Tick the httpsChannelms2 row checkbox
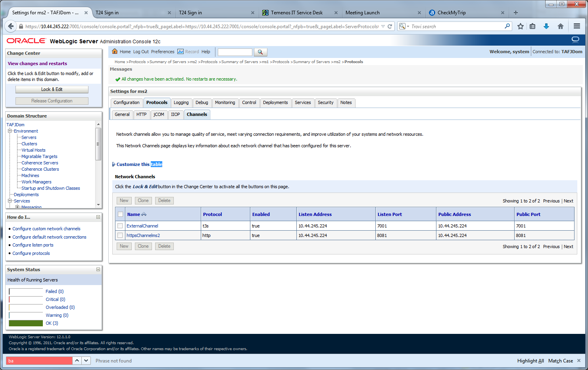Screen dimensions: 588x370 pyautogui.click(x=120, y=235)
